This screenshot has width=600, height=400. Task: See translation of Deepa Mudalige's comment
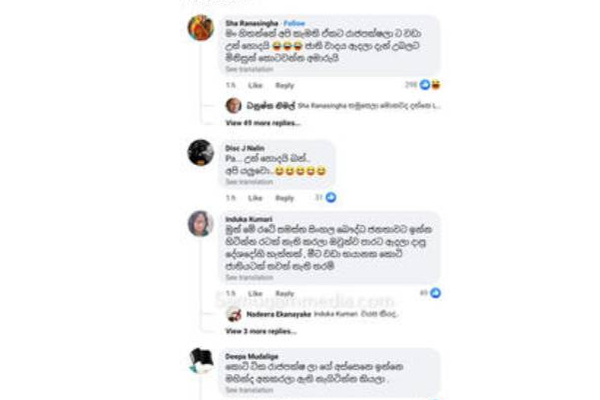(x=249, y=390)
